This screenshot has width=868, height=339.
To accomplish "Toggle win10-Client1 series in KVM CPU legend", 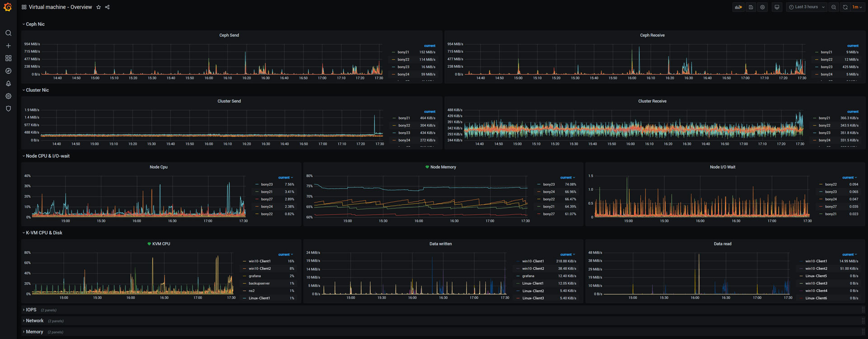I will pos(259,261).
